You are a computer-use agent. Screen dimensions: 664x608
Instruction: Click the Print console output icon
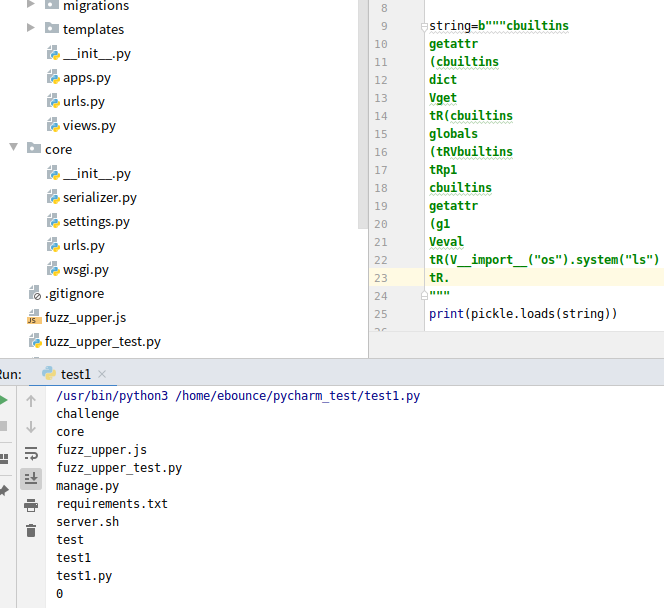tap(31, 504)
